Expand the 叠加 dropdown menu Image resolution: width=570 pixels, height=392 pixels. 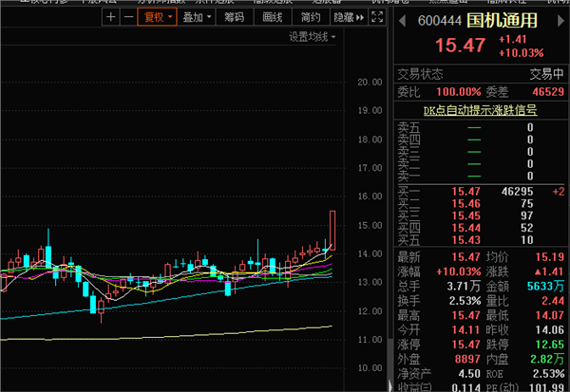tap(197, 17)
